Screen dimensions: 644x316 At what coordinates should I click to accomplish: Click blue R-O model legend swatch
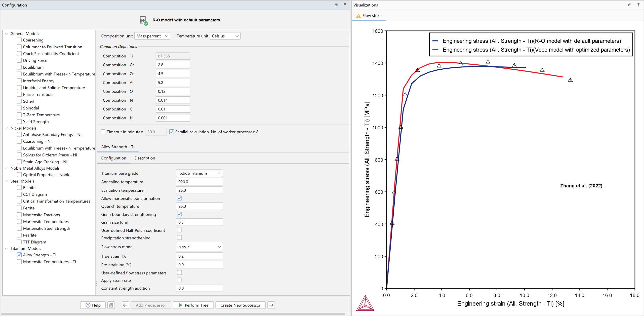(435, 41)
